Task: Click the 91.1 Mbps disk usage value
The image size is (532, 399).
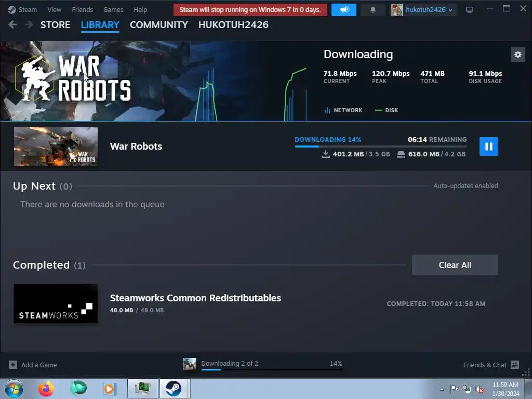Action: [x=485, y=74]
